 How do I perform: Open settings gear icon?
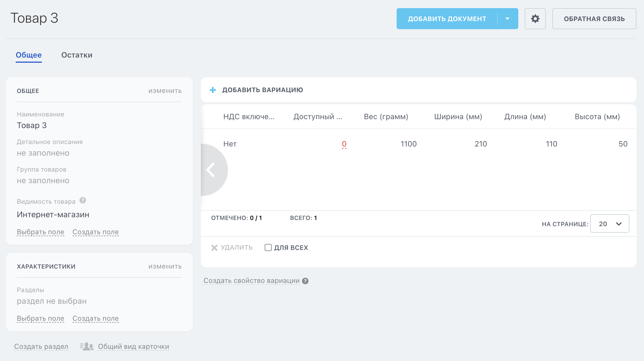(x=535, y=19)
